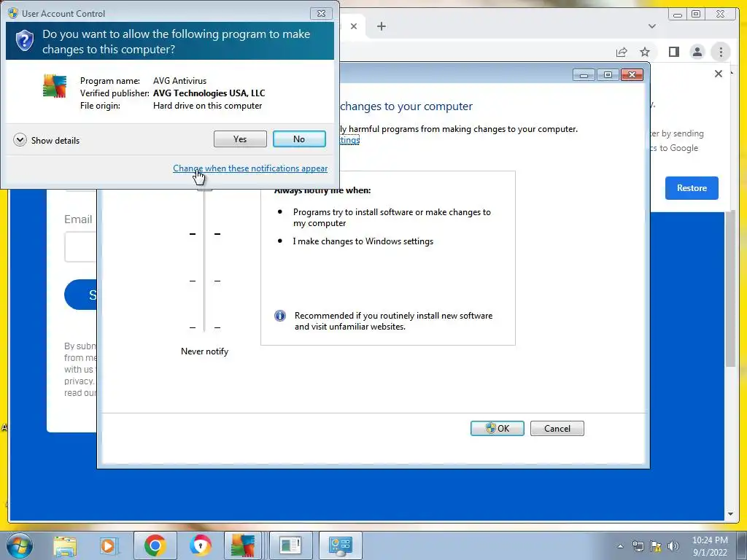The height and width of the screenshot is (560, 747).
Task: Click the info icon beside the recommendation text
Action: tap(280, 316)
